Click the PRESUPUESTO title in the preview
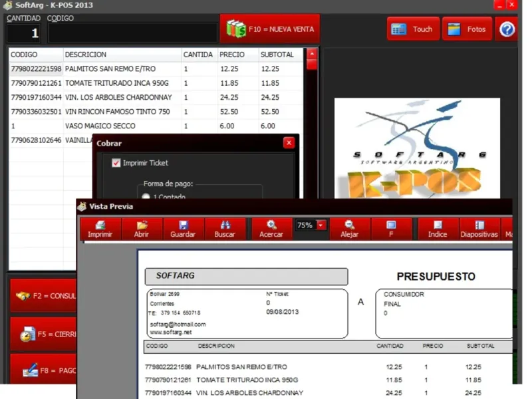 click(436, 277)
